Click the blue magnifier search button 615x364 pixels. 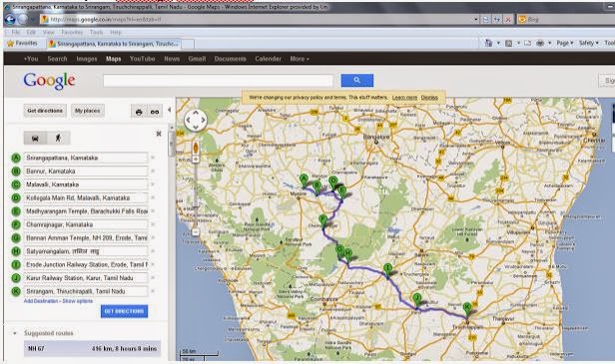tap(357, 81)
